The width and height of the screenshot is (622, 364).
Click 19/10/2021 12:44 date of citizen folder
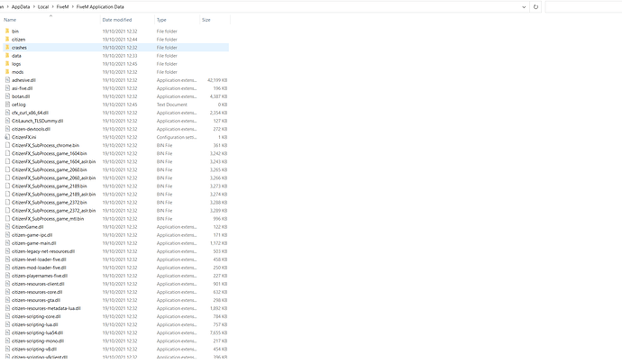coord(120,40)
